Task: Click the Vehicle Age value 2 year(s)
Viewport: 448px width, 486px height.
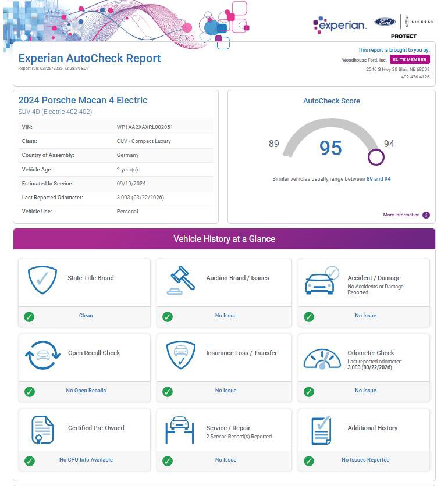Action: pyautogui.click(x=127, y=170)
